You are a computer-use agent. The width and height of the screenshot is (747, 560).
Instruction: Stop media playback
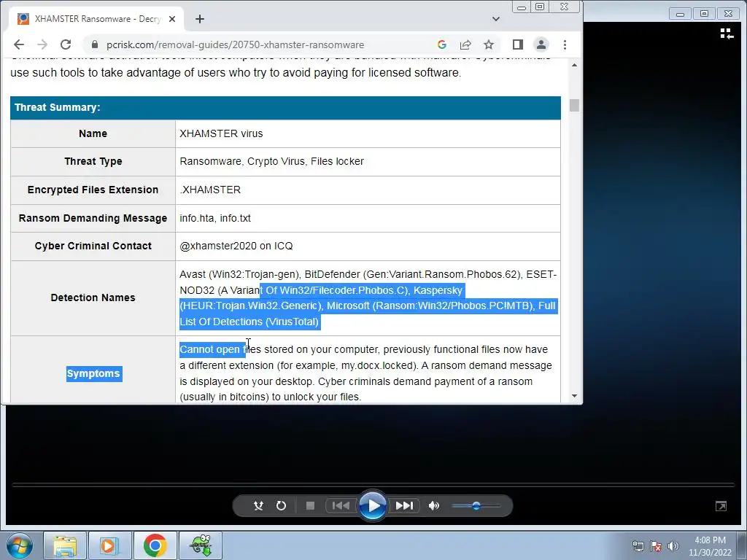click(x=310, y=506)
